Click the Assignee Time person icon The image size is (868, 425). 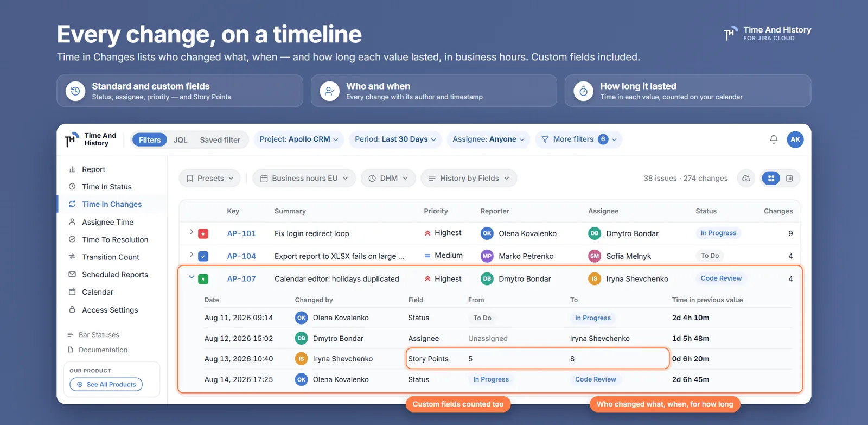[72, 221]
